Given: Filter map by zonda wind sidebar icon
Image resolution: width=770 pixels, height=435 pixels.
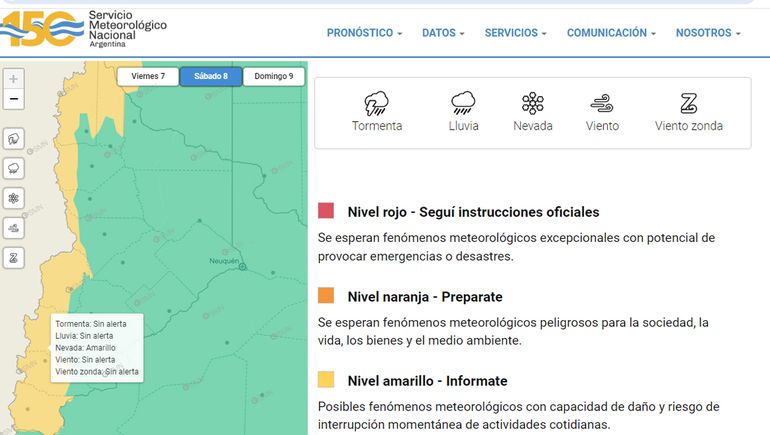Looking at the screenshot, I should coord(14,258).
